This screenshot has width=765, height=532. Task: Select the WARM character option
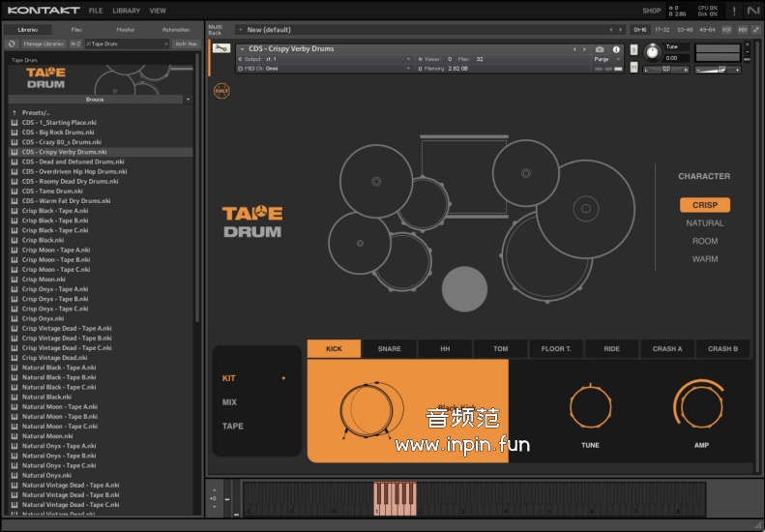[704, 259]
